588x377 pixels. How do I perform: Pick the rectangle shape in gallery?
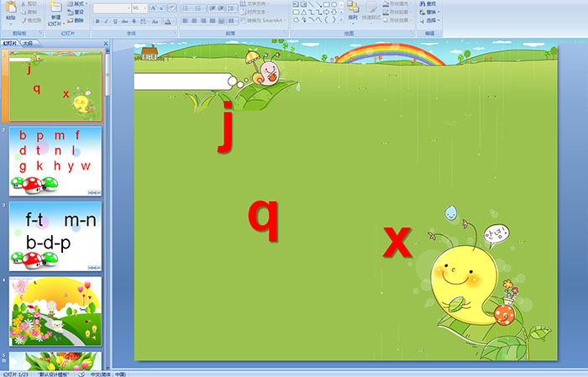point(327,4)
